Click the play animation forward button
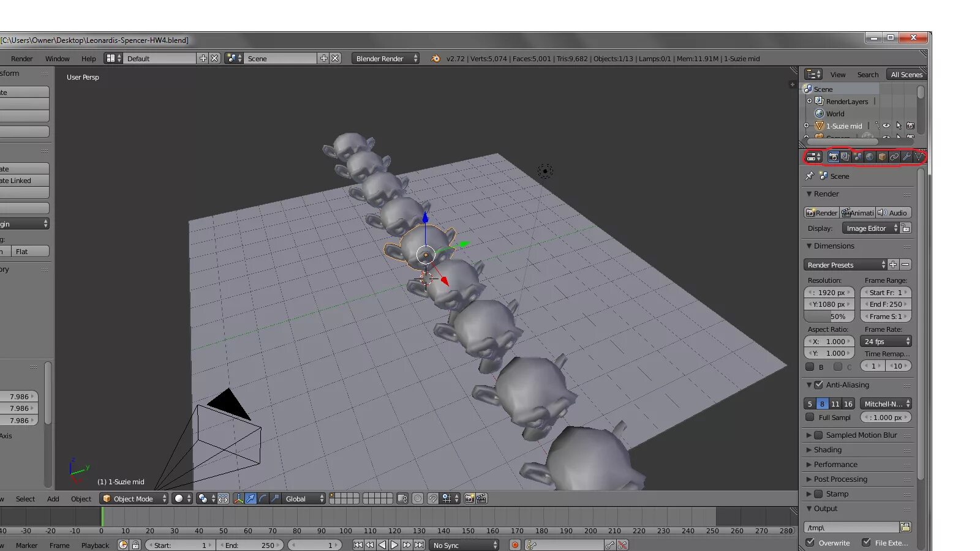 pyautogui.click(x=394, y=545)
